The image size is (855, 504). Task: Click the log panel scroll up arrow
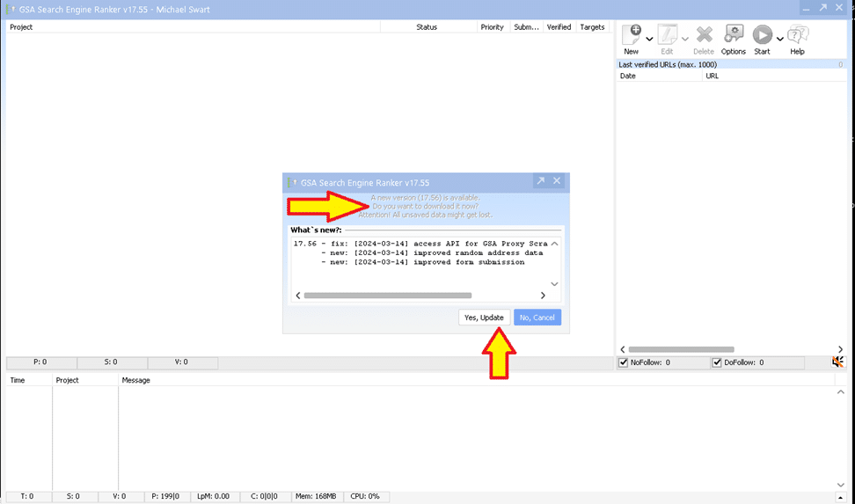[x=840, y=392]
